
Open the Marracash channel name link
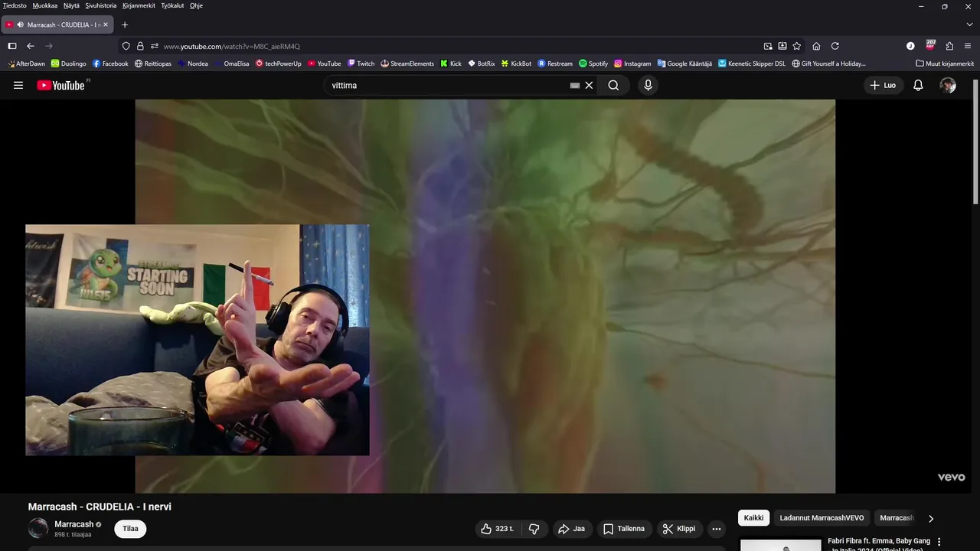click(x=73, y=524)
